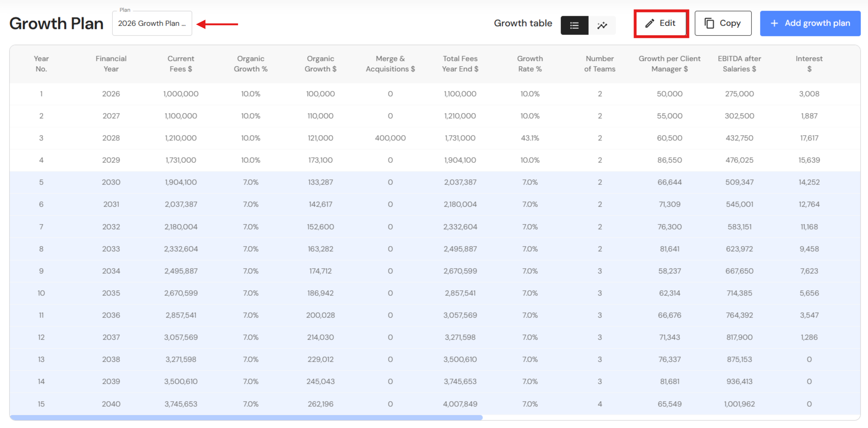Select row for financial year 2028
The width and height of the screenshot is (868, 428).
click(x=111, y=138)
